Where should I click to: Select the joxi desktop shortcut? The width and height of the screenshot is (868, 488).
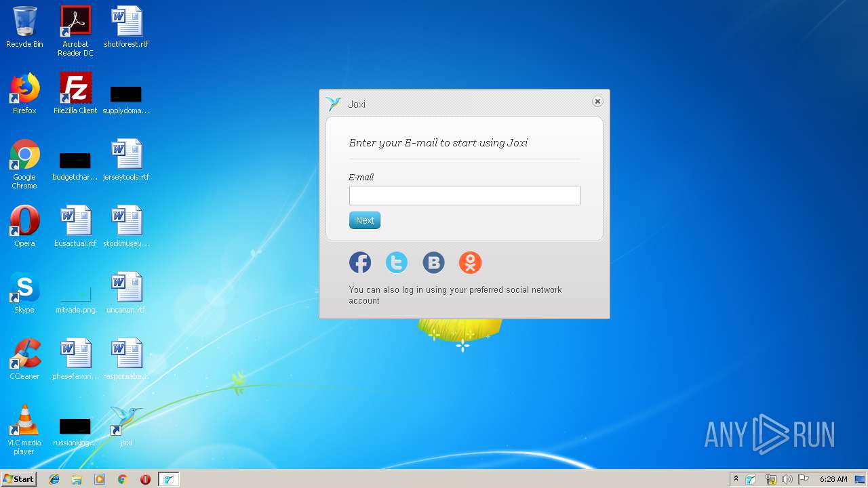pyautogui.click(x=126, y=426)
